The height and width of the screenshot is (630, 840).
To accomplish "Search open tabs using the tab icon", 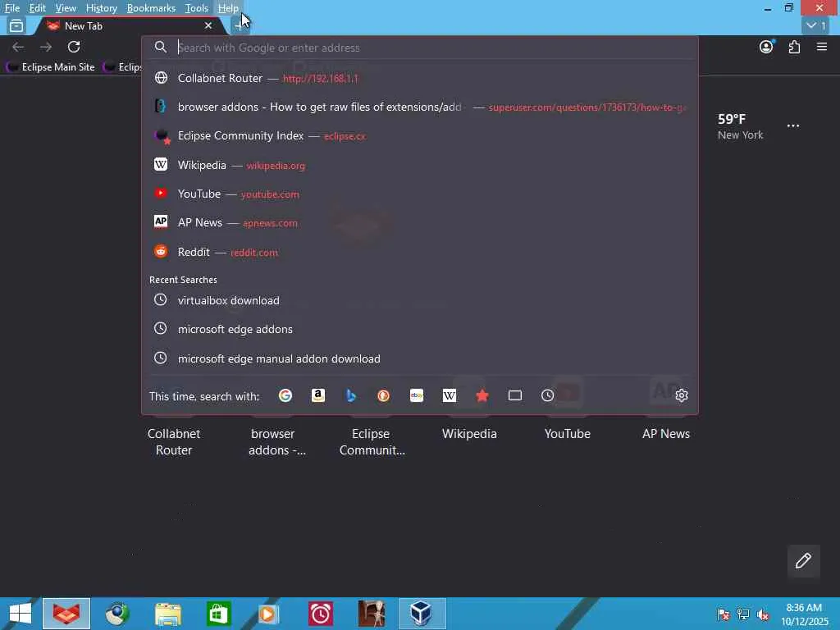I will click(x=515, y=396).
